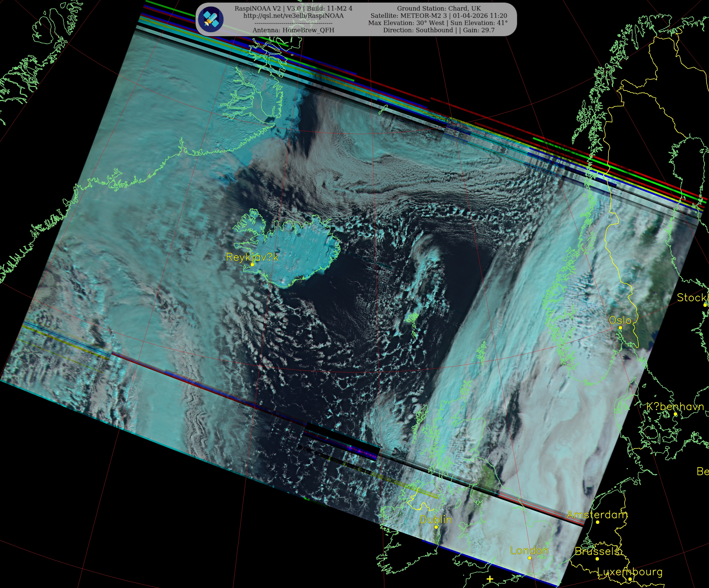The image size is (709, 588).
Task: Click the Luxembourg city marker dot
Action: point(630,579)
